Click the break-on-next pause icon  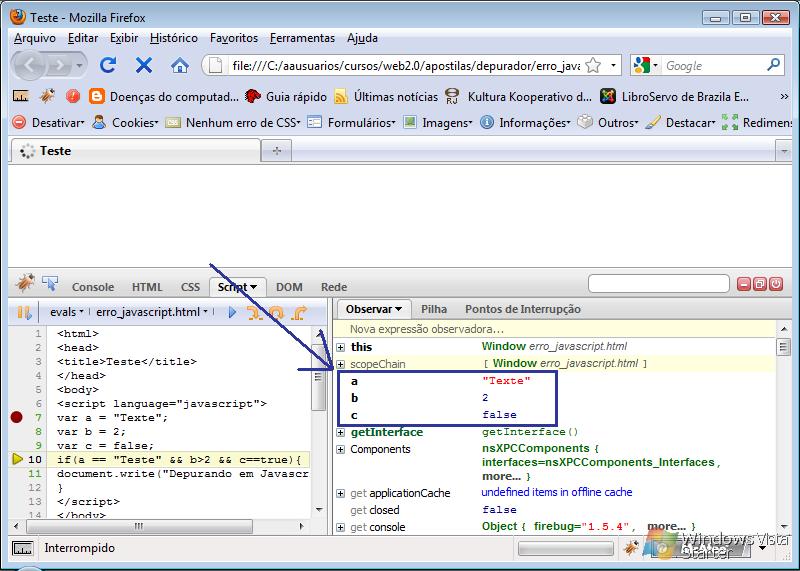(x=23, y=312)
